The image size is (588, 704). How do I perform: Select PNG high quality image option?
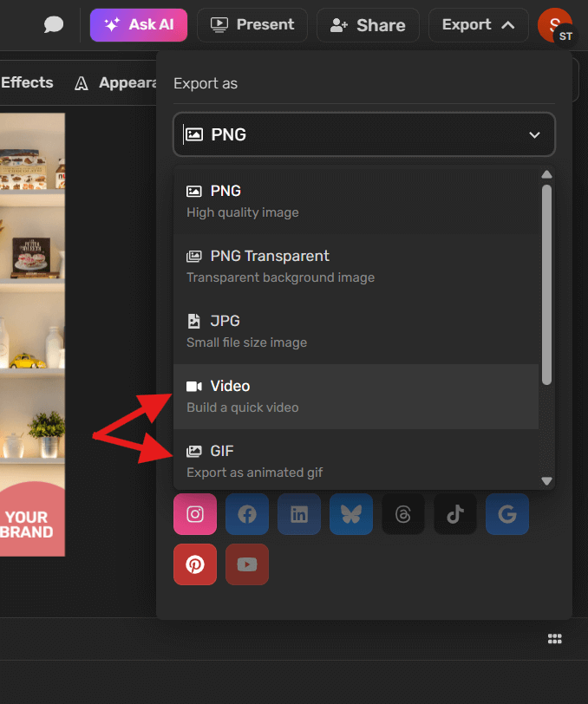[x=356, y=201]
